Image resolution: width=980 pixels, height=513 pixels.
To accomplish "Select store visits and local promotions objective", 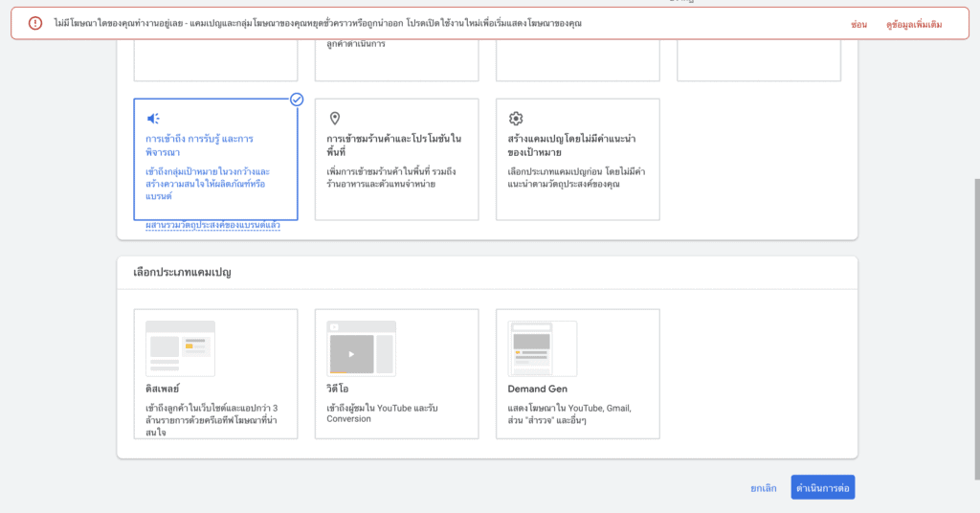I will point(397,159).
